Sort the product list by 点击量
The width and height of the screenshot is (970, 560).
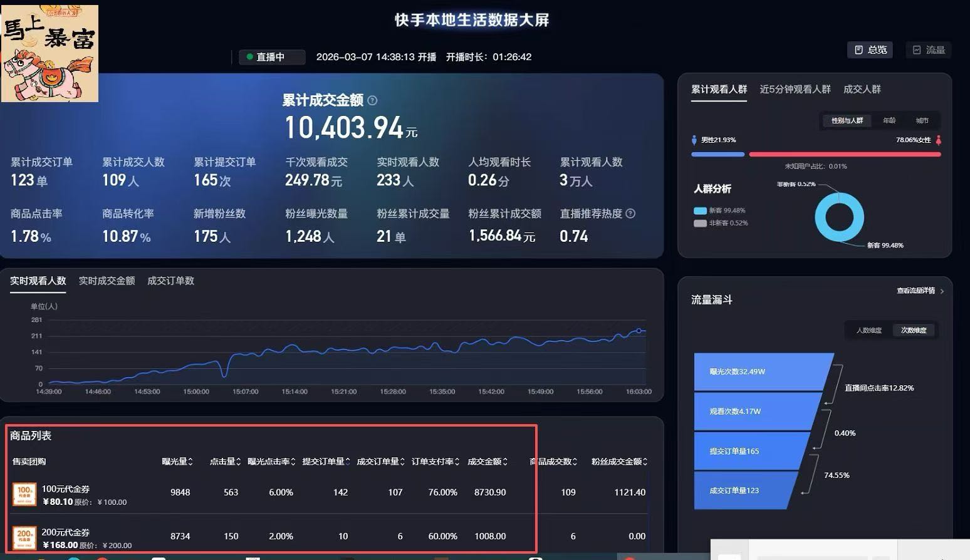tap(224, 461)
